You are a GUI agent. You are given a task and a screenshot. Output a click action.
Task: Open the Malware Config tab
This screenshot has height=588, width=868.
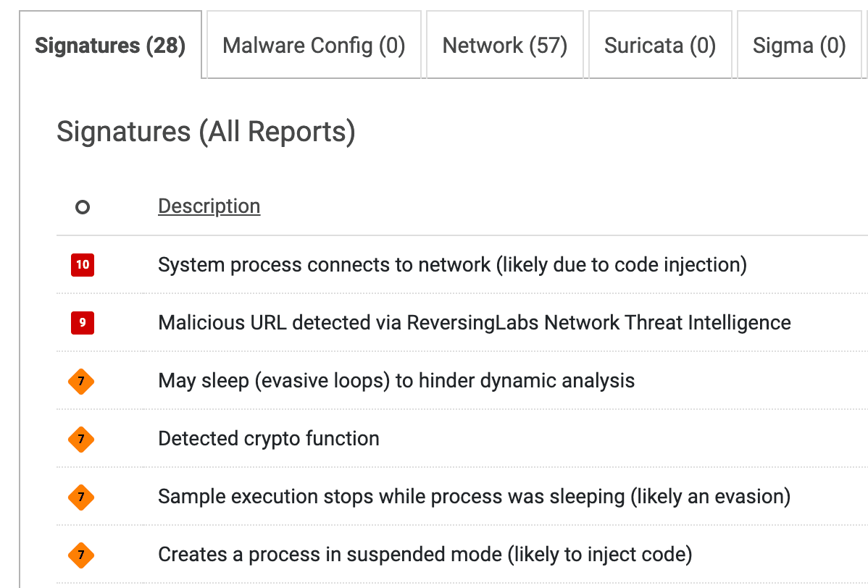(x=313, y=45)
